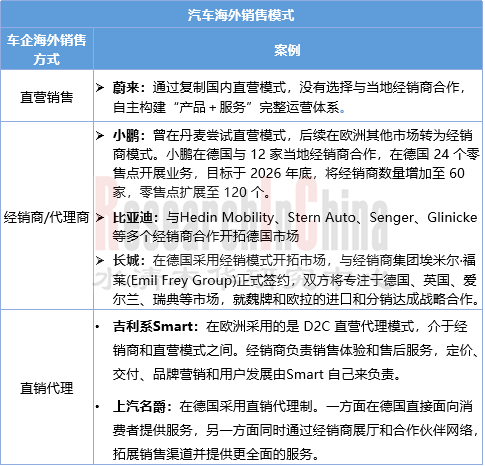Click the column header 车企海外销售方式
The width and height of the screenshot is (485, 466).
[x=46, y=49]
